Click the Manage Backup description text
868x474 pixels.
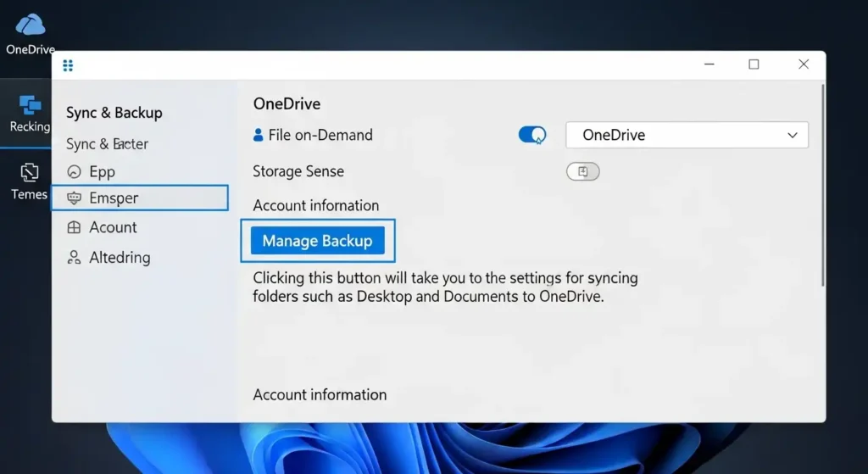pyautogui.click(x=445, y=287)
